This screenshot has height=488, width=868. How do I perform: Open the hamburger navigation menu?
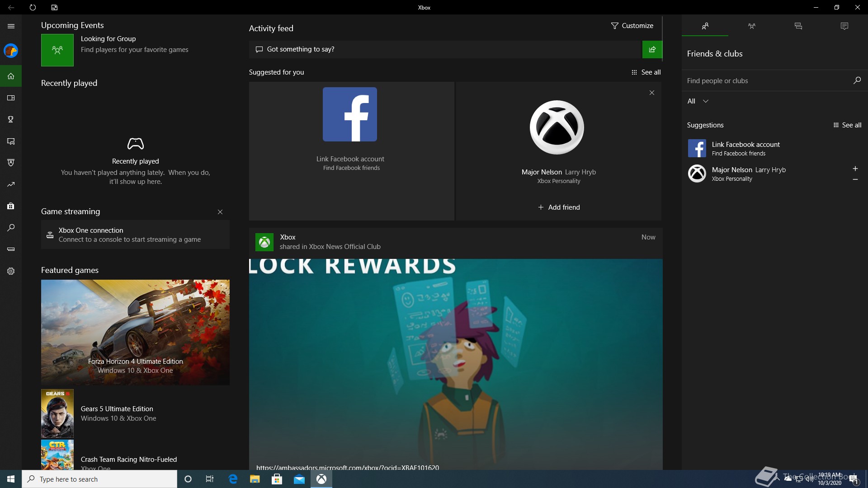point(11,26)
